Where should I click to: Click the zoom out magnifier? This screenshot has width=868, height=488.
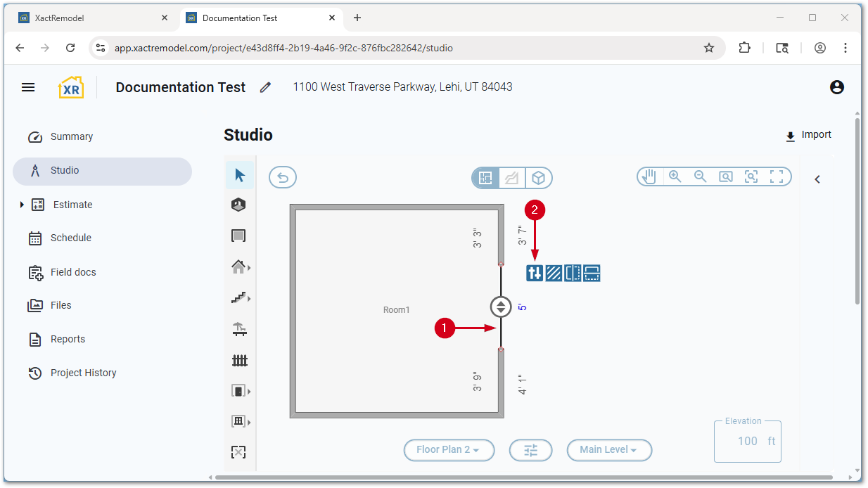tap(701, 177)
